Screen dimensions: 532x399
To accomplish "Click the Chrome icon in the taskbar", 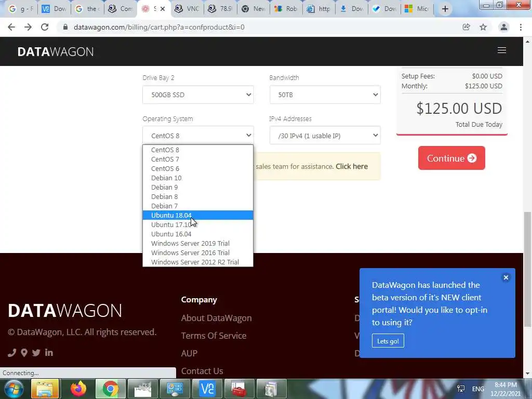I will [110, 389].
